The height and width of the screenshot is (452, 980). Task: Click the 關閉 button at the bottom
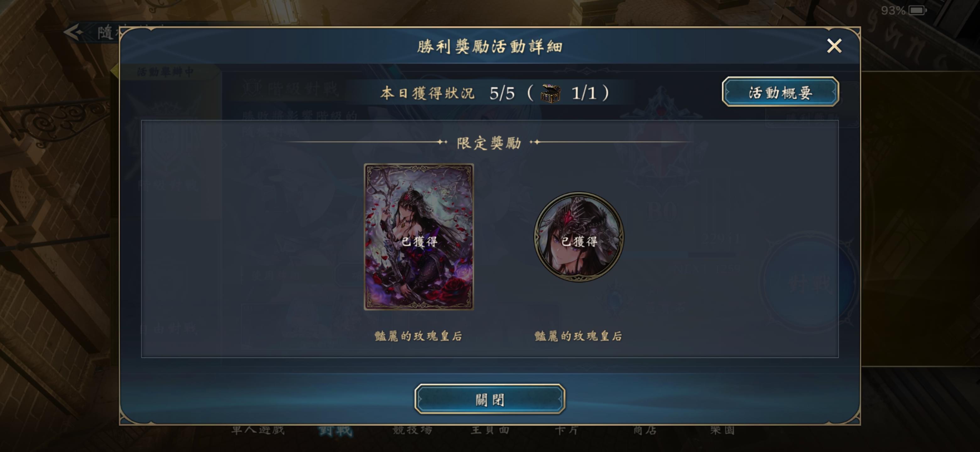[x=490, y=399]
